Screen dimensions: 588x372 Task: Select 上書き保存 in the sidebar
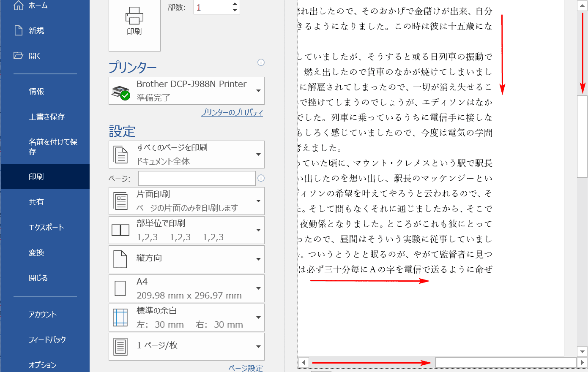tap(47, 117)
